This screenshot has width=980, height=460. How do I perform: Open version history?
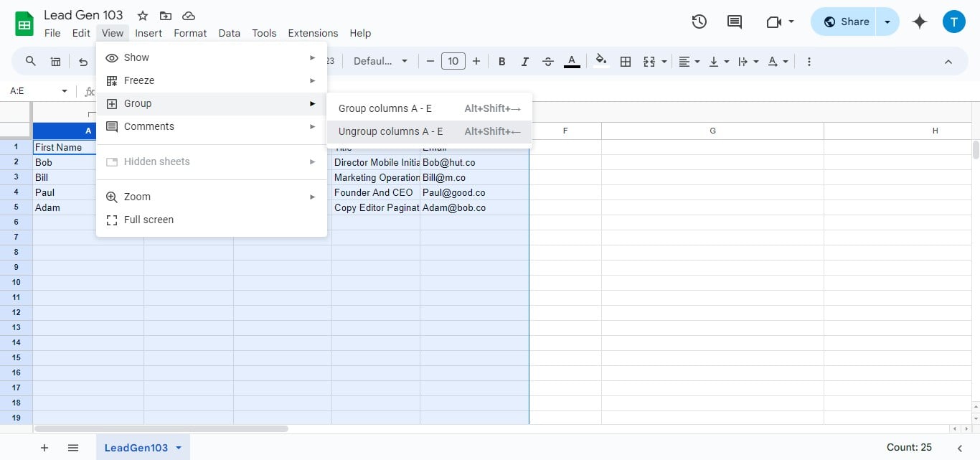pos(699,22)
